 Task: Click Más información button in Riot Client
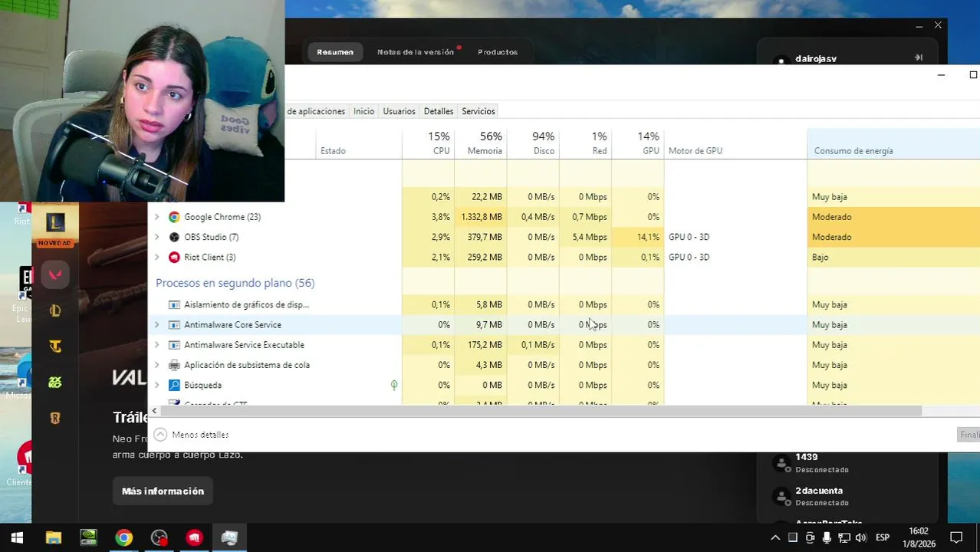(x=163, y=491)
